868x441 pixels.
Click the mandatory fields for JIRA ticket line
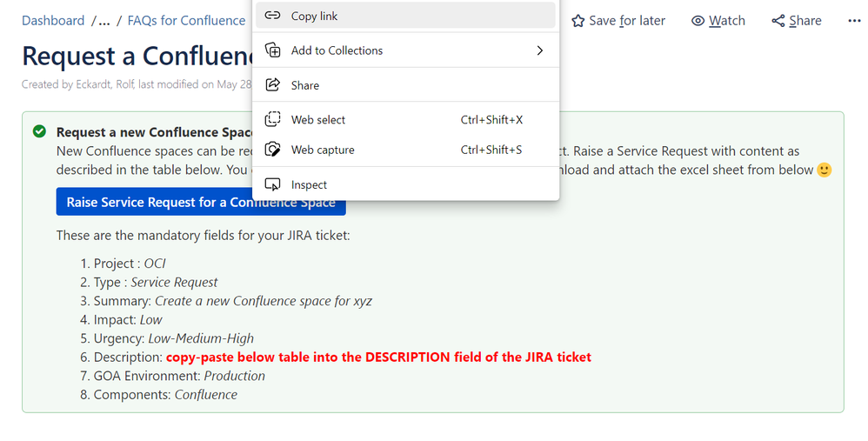pos(204,235)
